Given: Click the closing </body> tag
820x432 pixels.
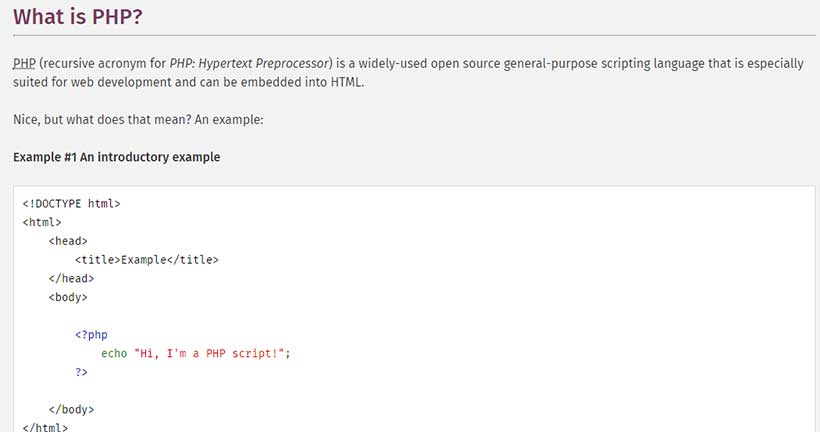Looking at the screenshot, I should pos(71,410).
